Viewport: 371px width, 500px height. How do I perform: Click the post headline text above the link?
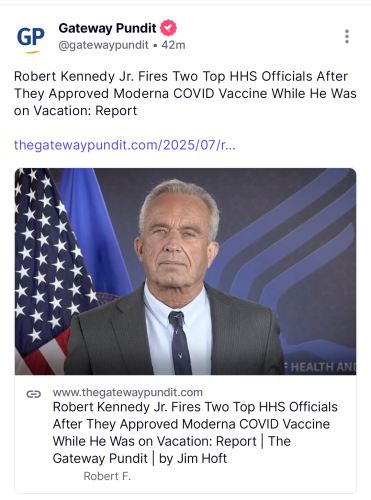(x=185, y=93)
